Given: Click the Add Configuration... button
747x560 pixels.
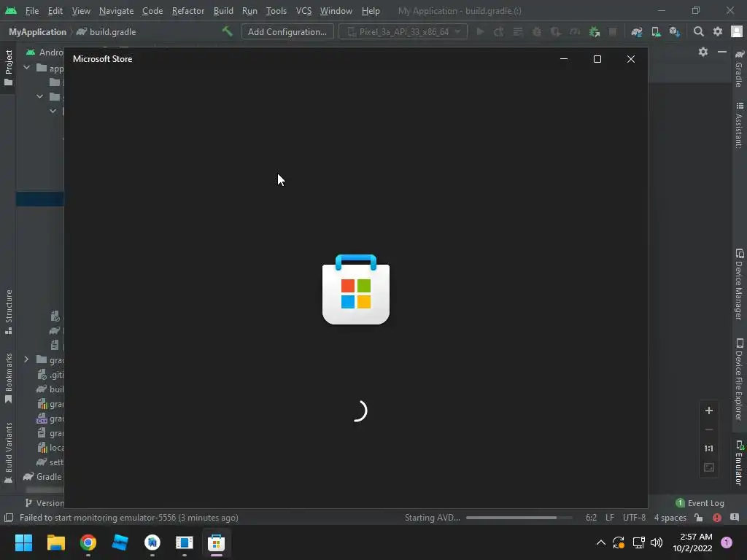Looking at the screenshot, I should [287, 32].
